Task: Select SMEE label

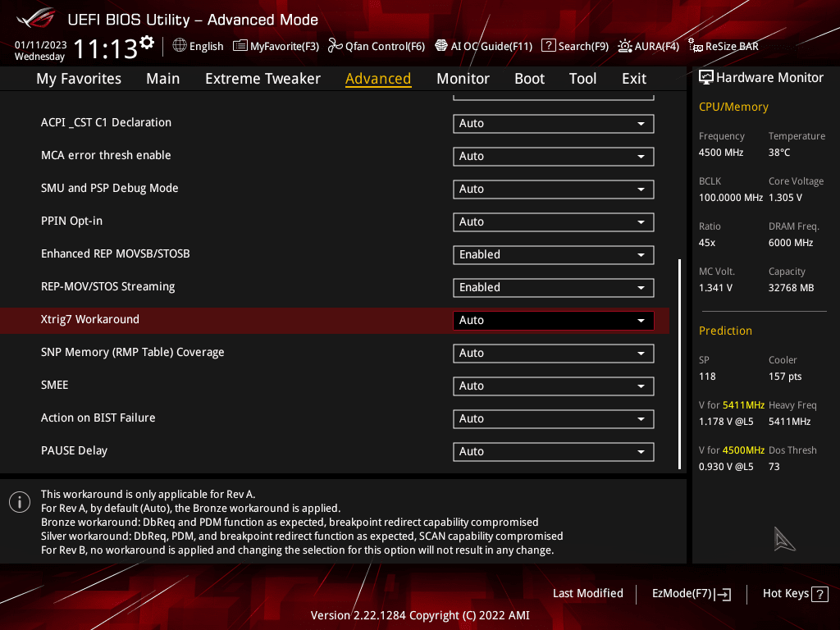Action: 55,386
